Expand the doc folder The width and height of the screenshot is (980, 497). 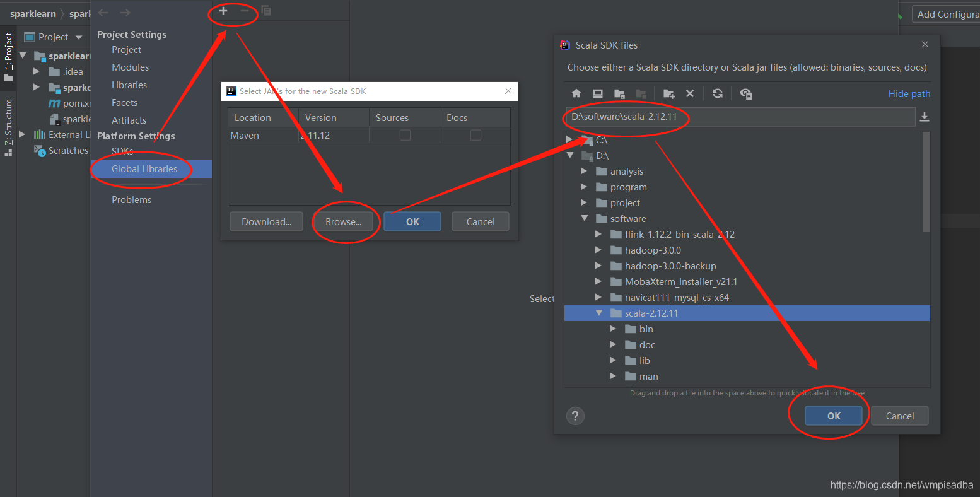[x=613, y=344]
